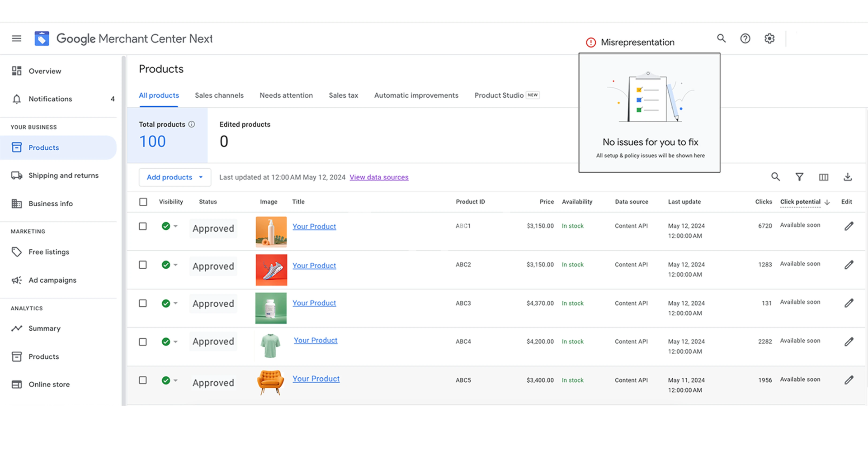Viewport: 868px width, 451px height.
Task: Open the Sales channels tab
Action: pos(219,95)
